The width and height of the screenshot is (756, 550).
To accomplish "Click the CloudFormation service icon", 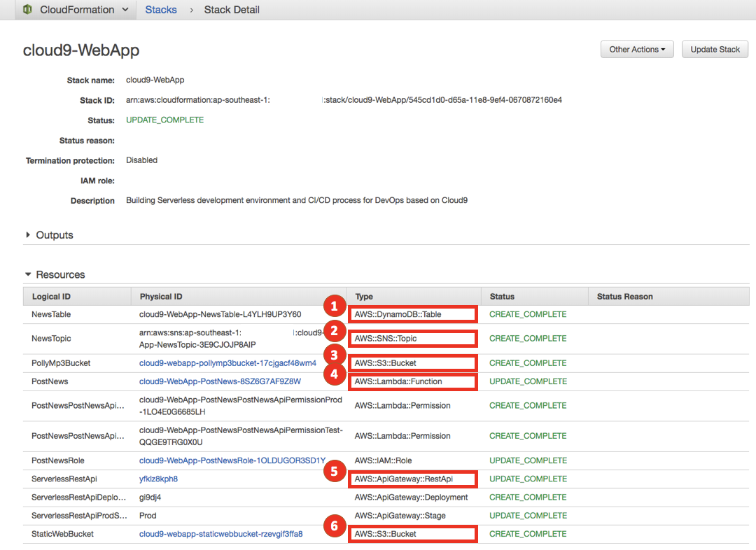I will pyautogui.click(x=27, y=9).
